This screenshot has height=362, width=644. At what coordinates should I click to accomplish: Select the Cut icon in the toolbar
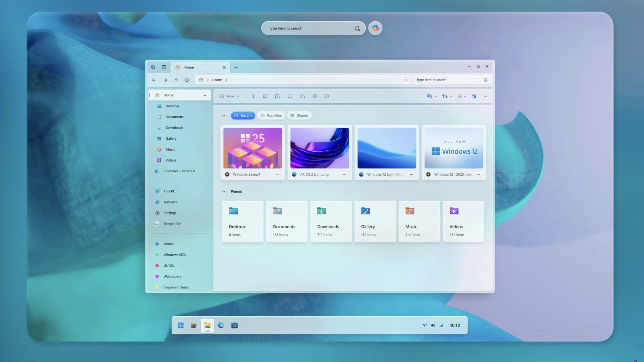pos(253,96)
